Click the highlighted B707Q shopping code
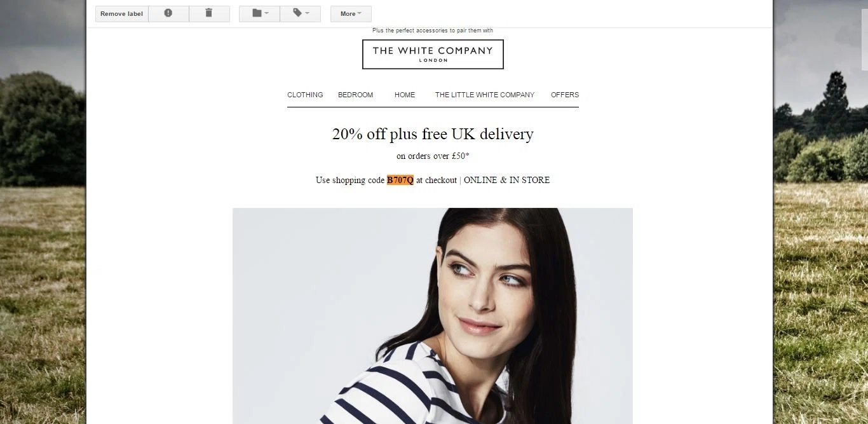 tap(400, 180)
